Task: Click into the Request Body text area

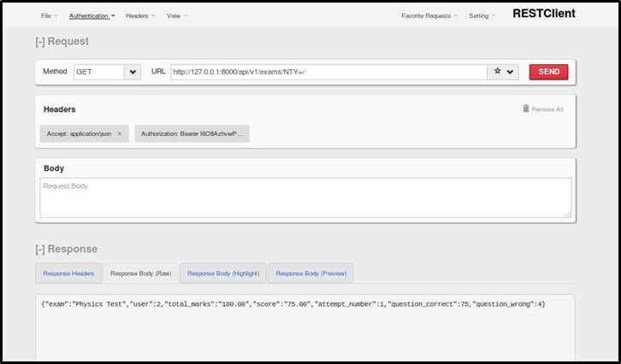Action: (x=305, y=197)
